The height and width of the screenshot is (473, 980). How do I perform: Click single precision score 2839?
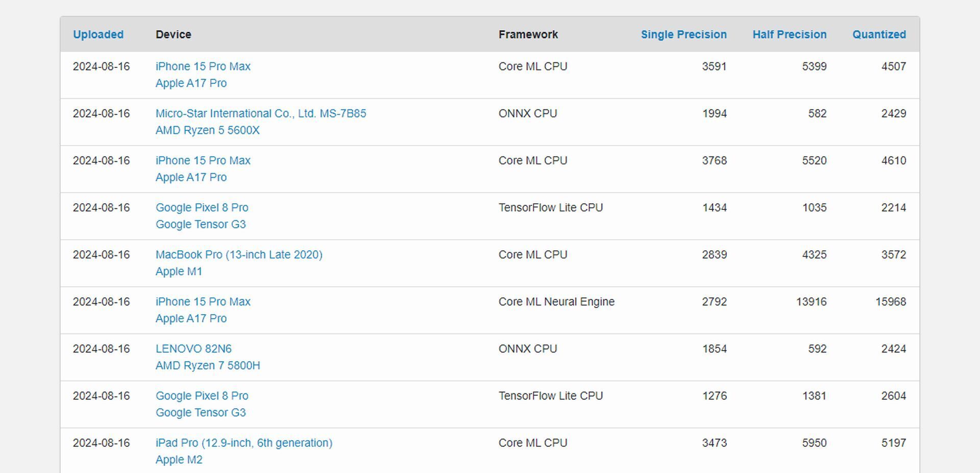[x=714, y=254]
